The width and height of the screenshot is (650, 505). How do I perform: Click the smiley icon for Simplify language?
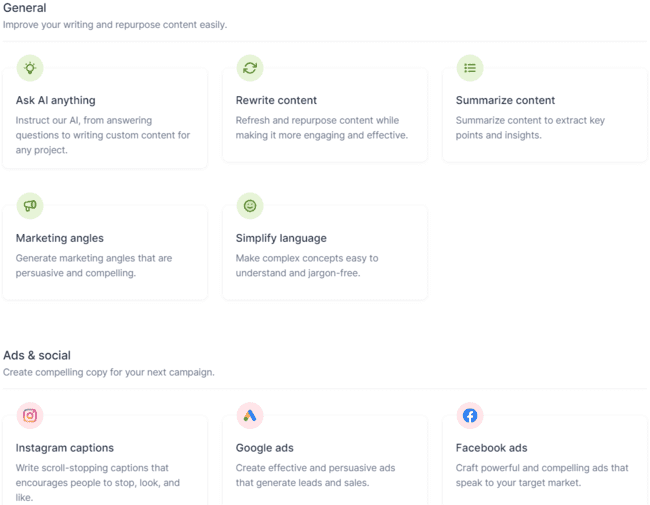(x=250, y=206)
